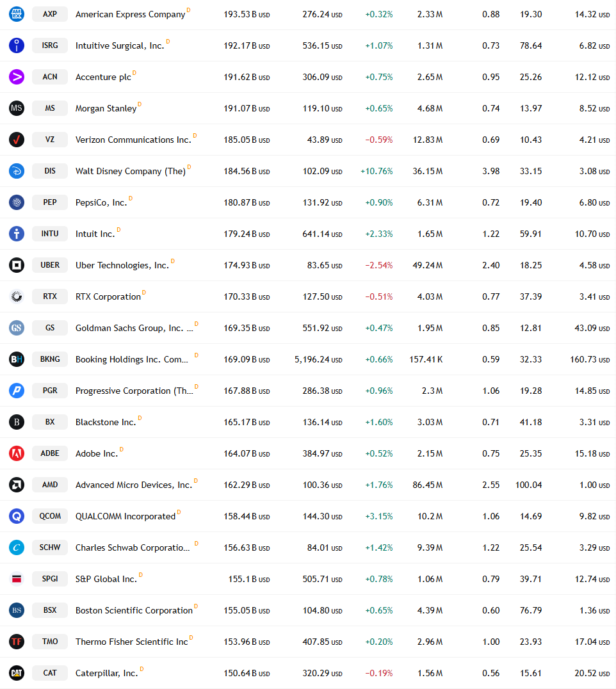This screenshot has height=689, width=616.
Task: Open the Adobe Inc. link
Action: 97,453
